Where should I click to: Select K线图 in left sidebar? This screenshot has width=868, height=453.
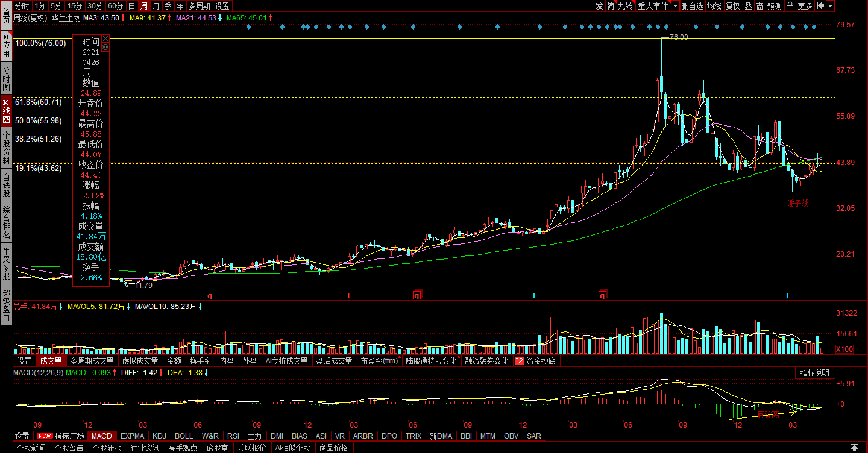point(6,111)
